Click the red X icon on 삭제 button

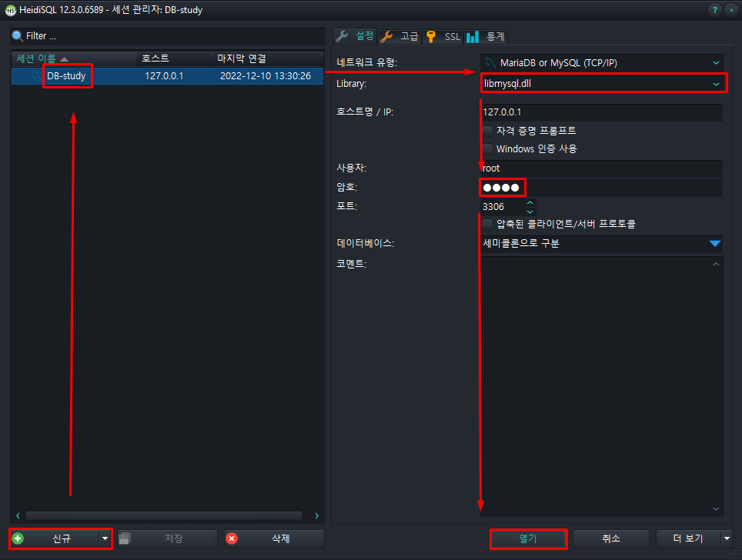(232, 538)
